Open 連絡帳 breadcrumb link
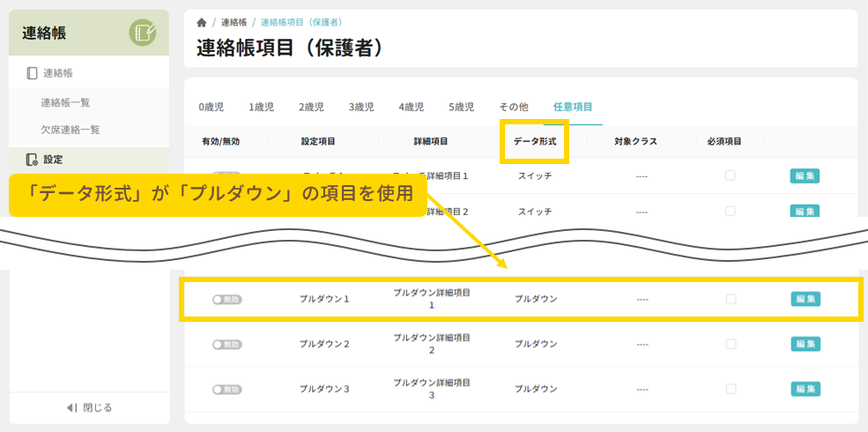 (x=234, y=22)
